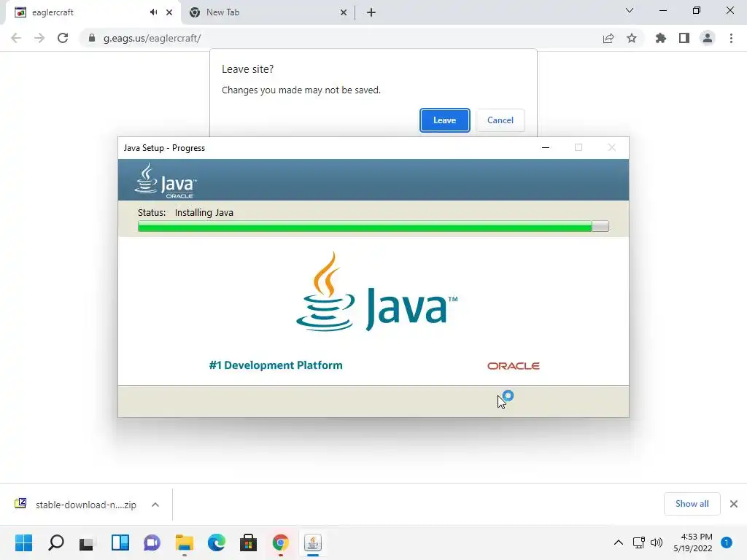Viewport: 747px width, 560px height.
Task: Open a new browser tab
Action: pos(371,12)
